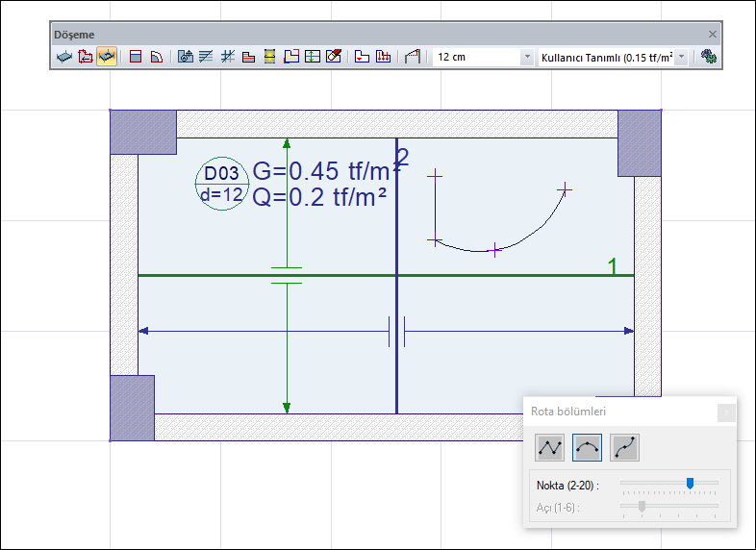Close the Rota bölümleri panel
This screenshot has width=756, height=550.
pyautogui.click(x=726, y=412)
